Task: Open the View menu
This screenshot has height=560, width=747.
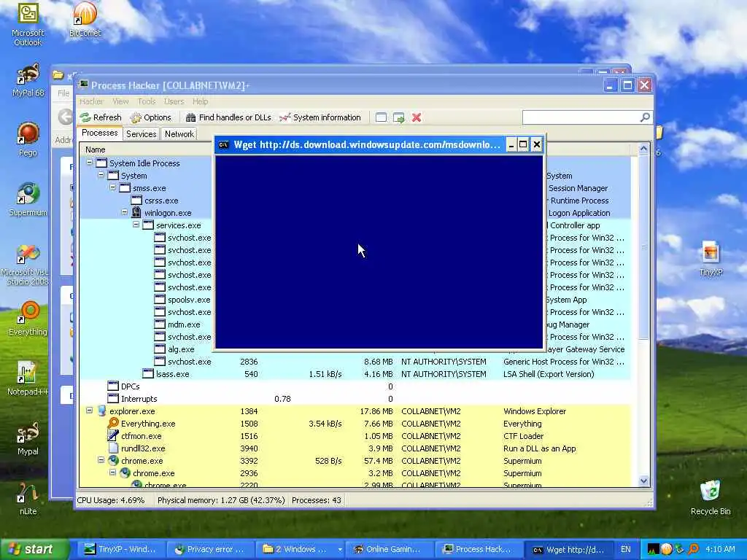Action: pyautogui.click(x=120, y=101)
